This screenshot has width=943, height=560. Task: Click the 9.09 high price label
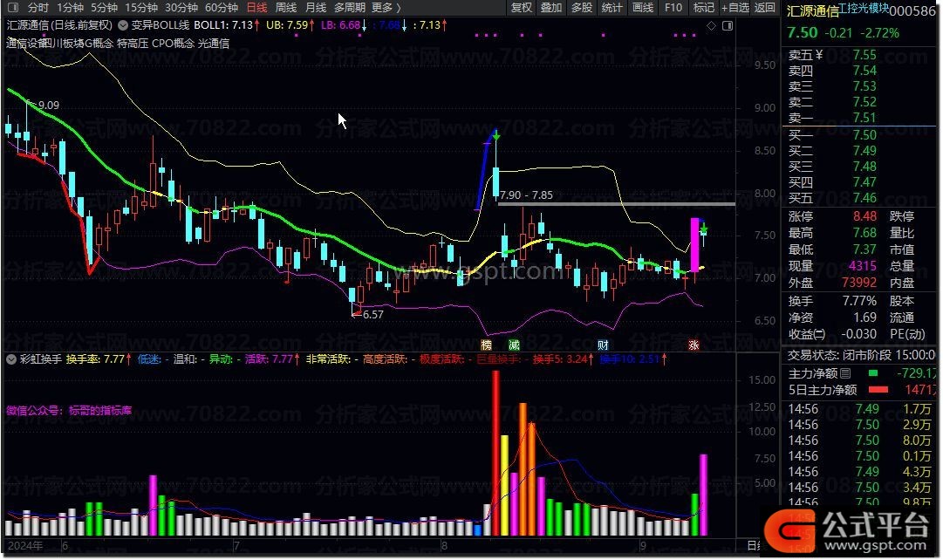tap(49, 106)
